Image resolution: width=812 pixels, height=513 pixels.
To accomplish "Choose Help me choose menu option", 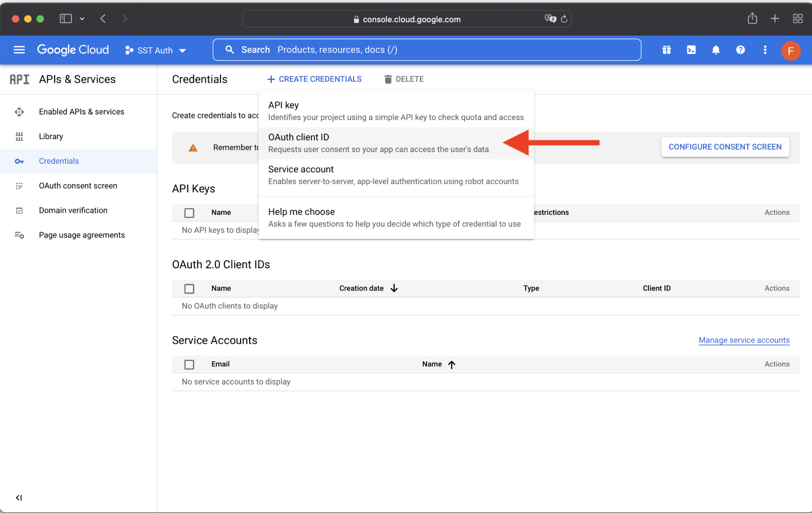I will pos(396,217).
